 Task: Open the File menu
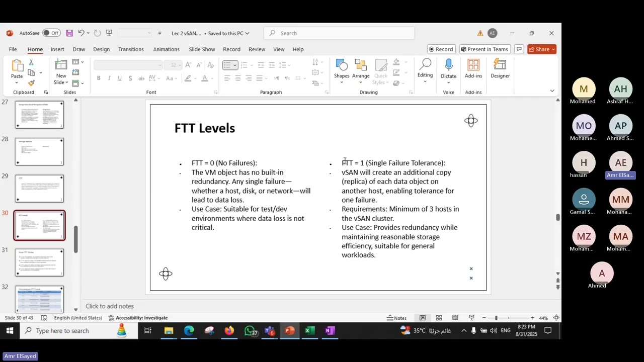coord(13,49)
